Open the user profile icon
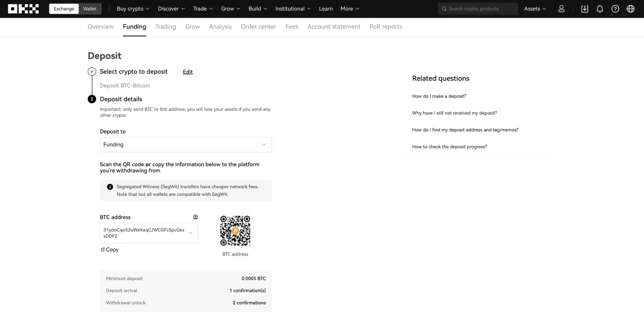Image resolution: width=644 pixels, height=318 pixels. [561, 9]
